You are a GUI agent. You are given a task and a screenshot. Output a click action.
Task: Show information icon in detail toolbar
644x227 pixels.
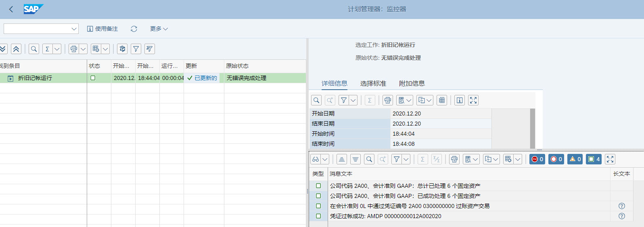[x=460, y=100]
